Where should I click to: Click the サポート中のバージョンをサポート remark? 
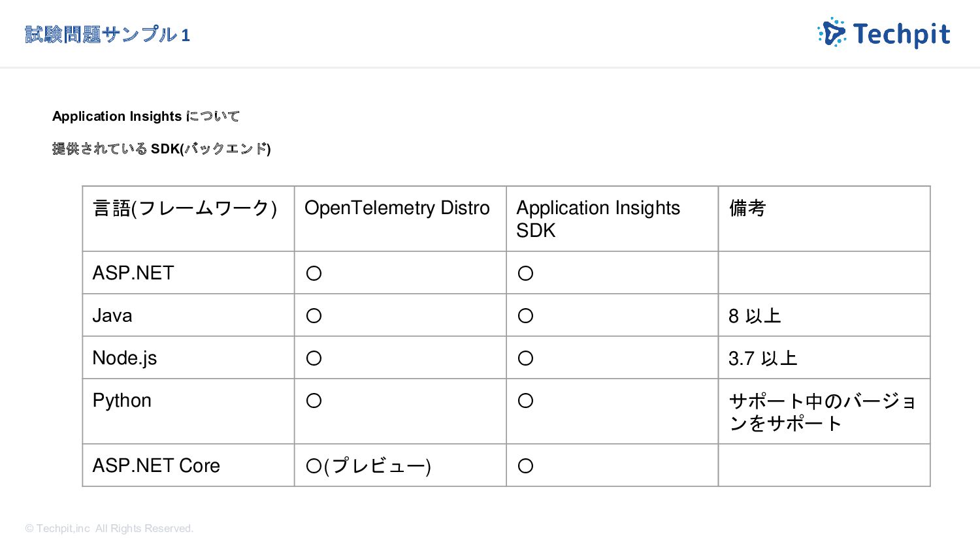823,412
